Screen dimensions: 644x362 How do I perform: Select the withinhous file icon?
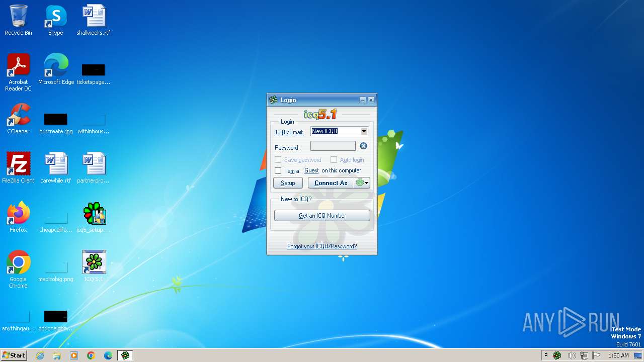click(94, 119)
